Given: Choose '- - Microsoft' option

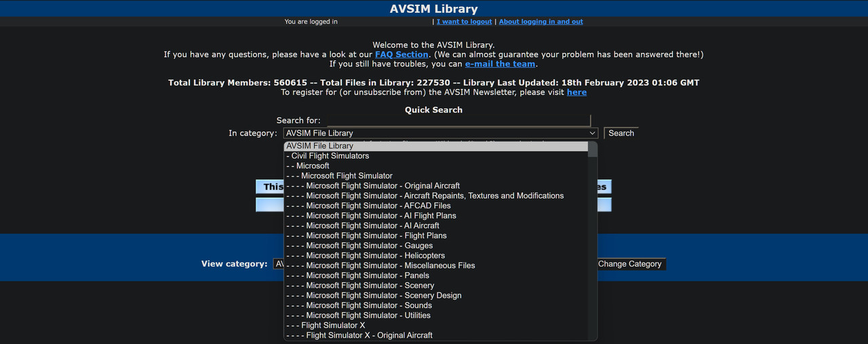Looking at the screenshot, I should [436, 166].
